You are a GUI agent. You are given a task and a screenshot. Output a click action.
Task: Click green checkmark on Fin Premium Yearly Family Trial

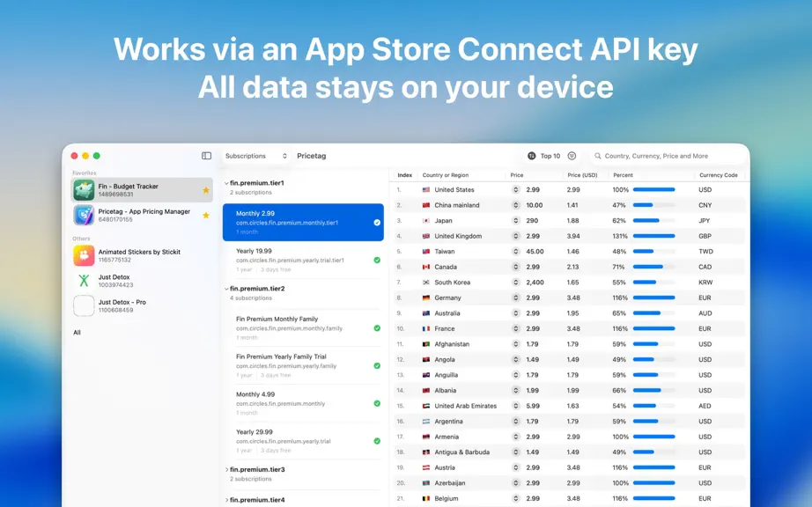[377, 366]
